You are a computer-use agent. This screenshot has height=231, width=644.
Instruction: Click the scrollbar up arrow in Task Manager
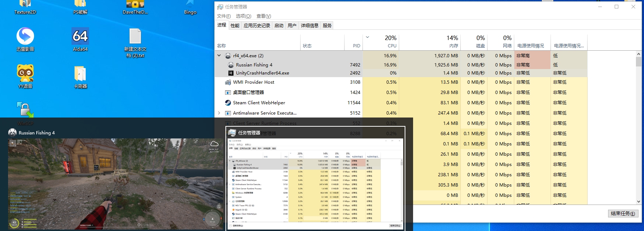click(639, 54)
